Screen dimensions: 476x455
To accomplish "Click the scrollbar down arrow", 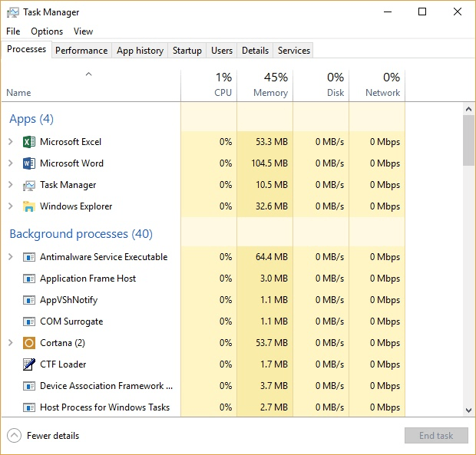I will tap(469, 410).
